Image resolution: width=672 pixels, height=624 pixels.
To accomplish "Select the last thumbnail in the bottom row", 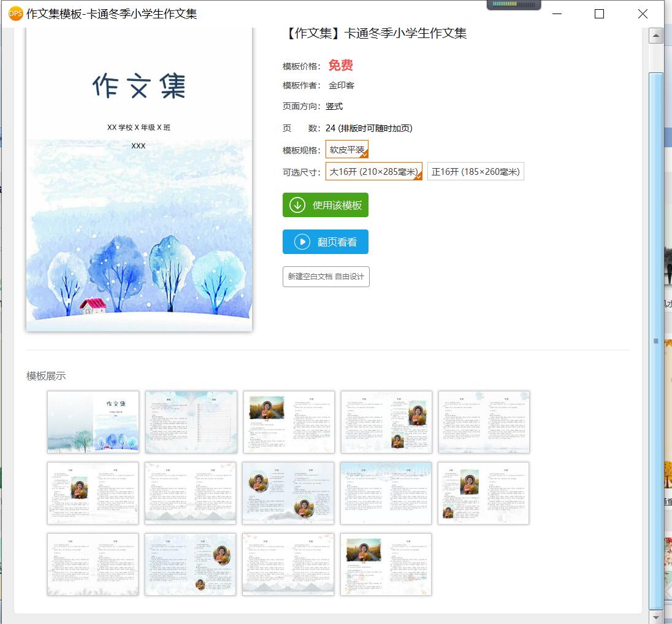I will click(x=386, y=564).
